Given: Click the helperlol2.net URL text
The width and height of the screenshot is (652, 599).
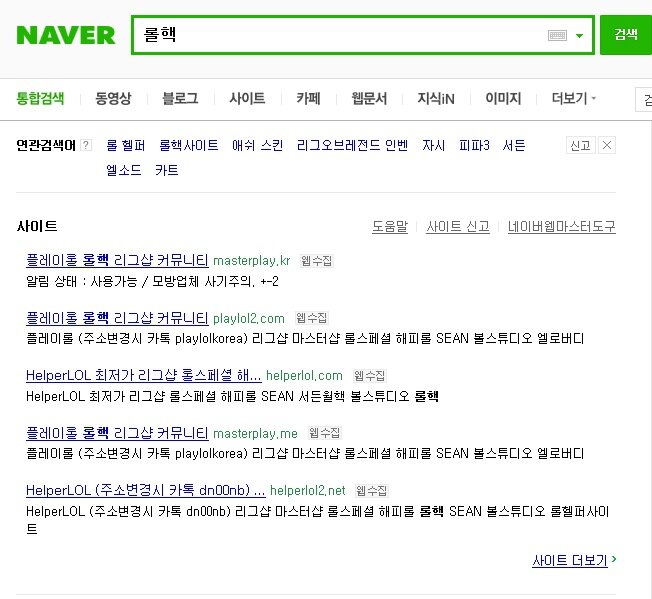Looking at the screenshot, I should (x=308, y=491).
